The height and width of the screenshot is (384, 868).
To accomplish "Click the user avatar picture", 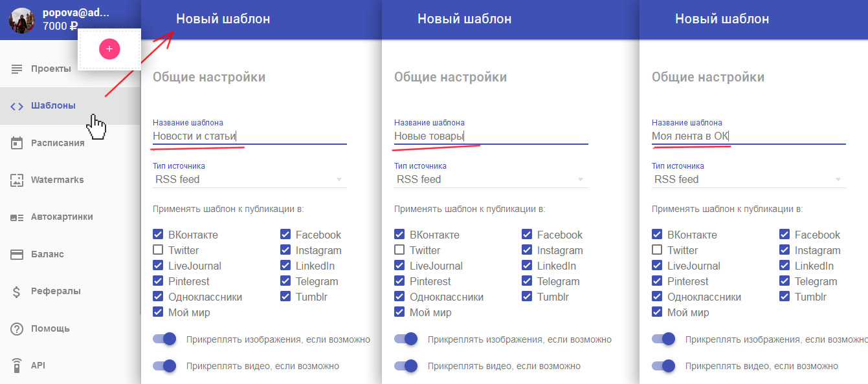I will [x=22, y=20].
